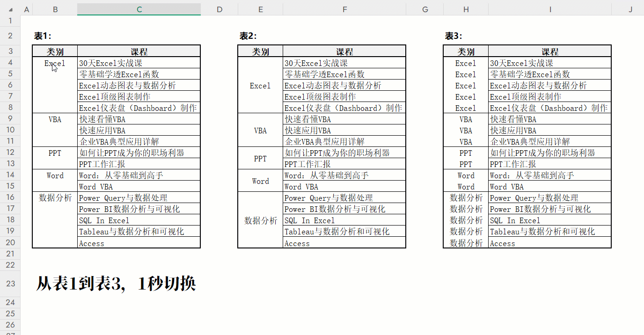This screenshot has width=644, height=335.
Task: Click '快速看懂VBA' in 表1
Action: point(139,119)
